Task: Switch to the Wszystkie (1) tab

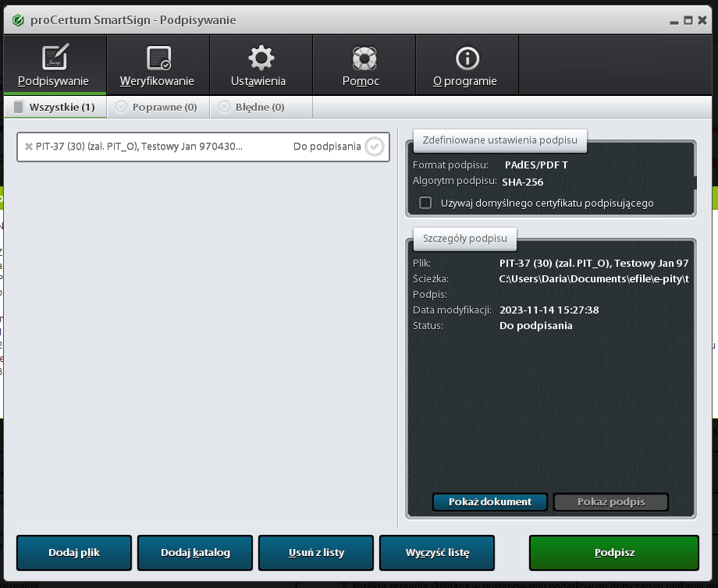Action: 55,107
